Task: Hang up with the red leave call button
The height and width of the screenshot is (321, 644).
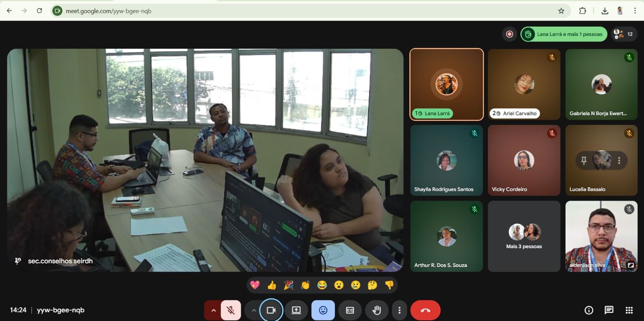Action: coord(425,310)
